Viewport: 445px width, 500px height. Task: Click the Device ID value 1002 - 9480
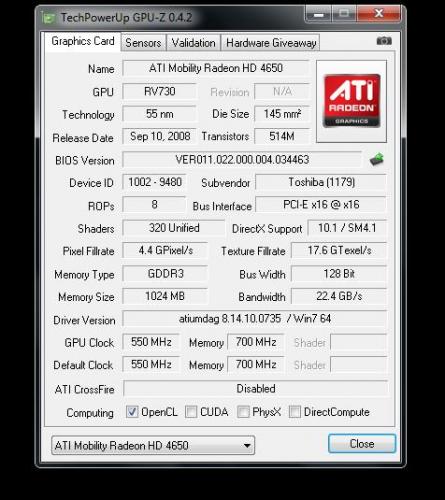(x=154, y=182)
